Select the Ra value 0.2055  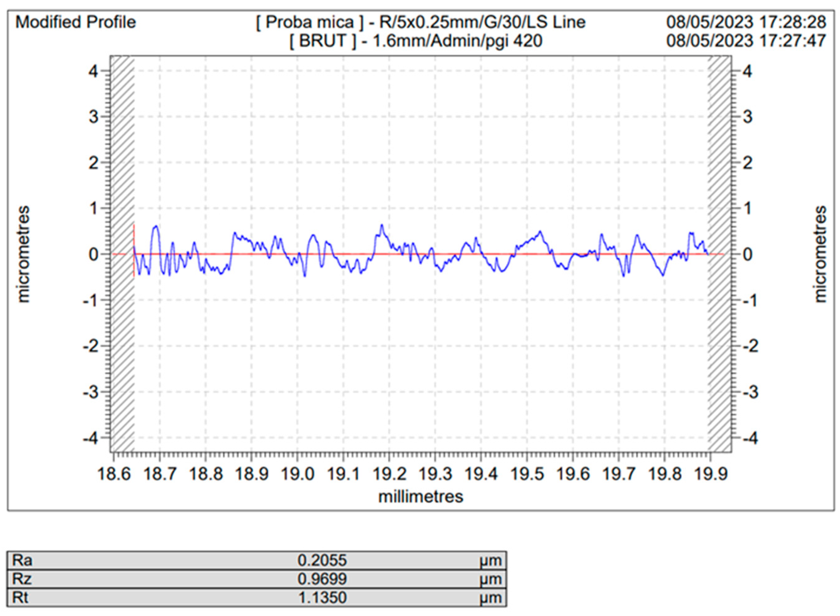pyautogui.click(x=322, y=560)
